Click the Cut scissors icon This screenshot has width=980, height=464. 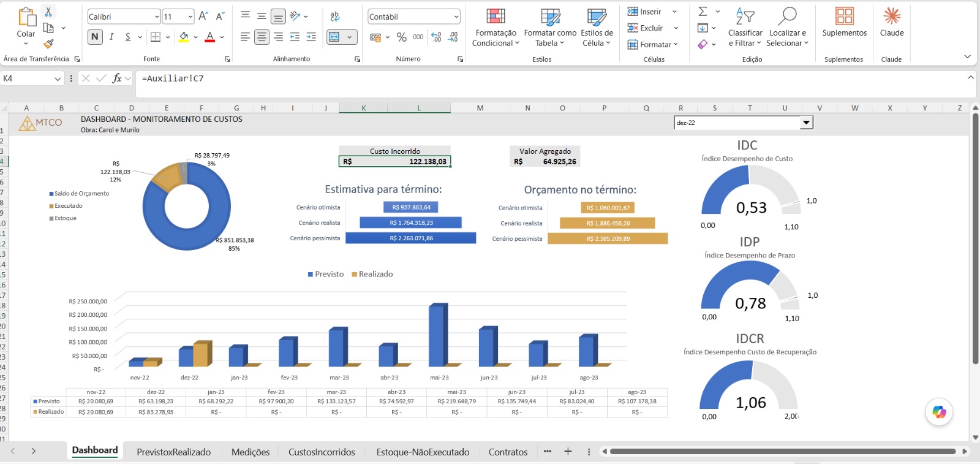(x=48, y=12)
